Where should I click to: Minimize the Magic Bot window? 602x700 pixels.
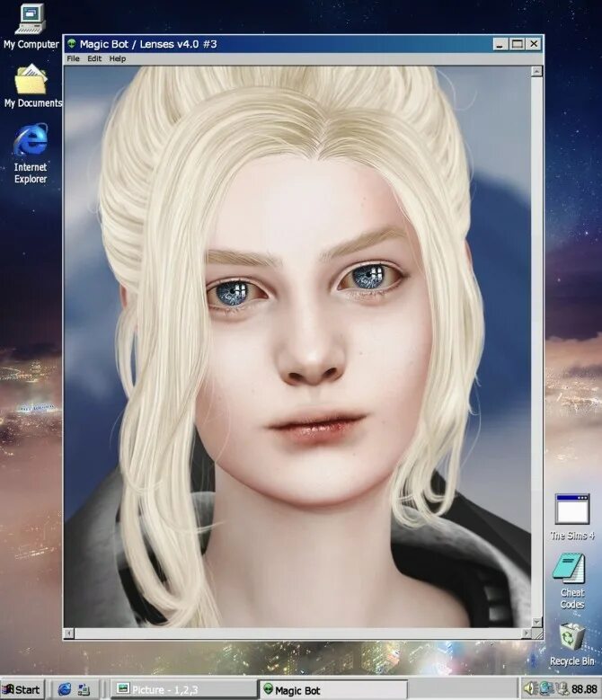tap(500, 44)
